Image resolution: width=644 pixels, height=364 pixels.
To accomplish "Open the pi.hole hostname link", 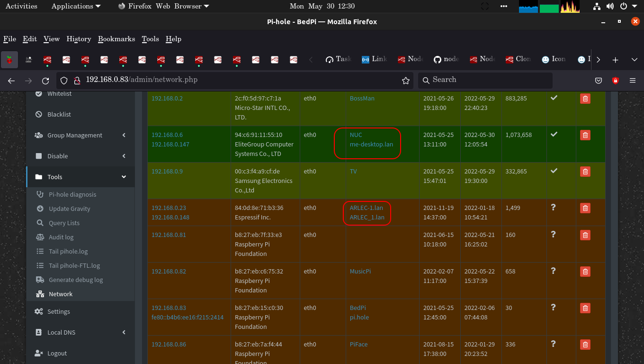I will pos(359,318).
